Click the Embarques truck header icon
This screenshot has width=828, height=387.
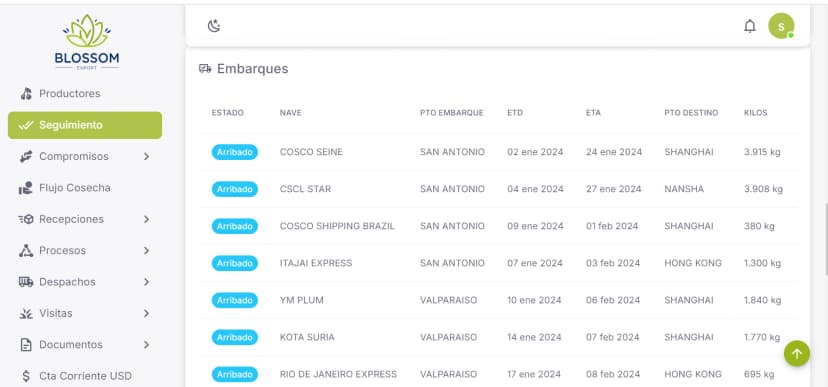(x=205, y=69)
